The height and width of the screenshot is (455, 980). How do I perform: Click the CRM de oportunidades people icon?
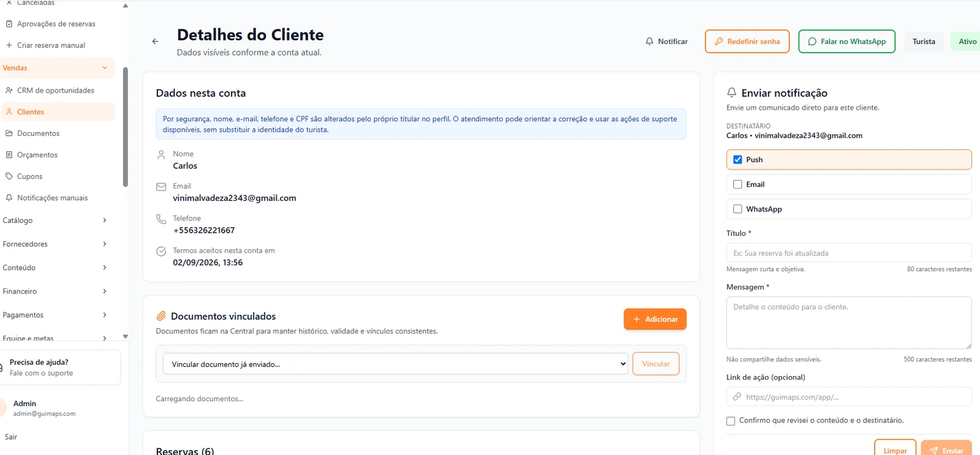click(9, 91)
